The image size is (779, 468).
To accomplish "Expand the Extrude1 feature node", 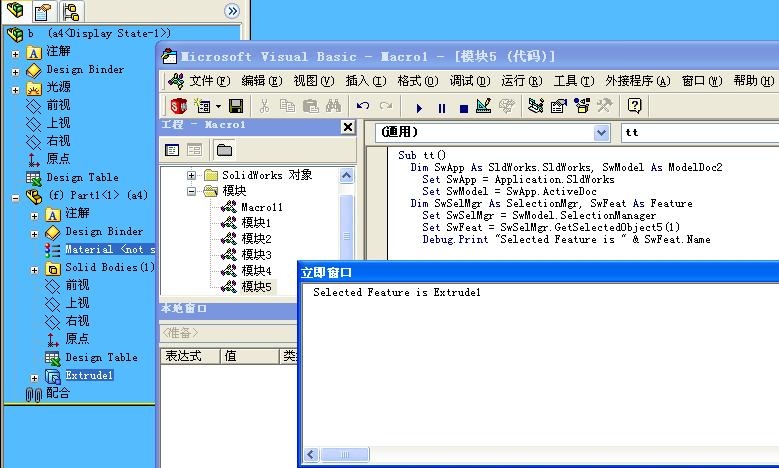I will [34, 378].
